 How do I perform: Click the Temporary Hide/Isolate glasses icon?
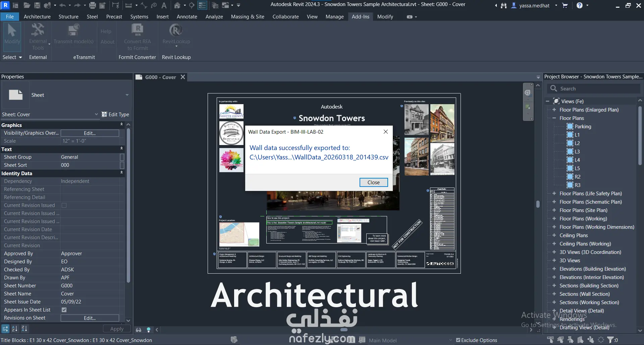point(139,330)
